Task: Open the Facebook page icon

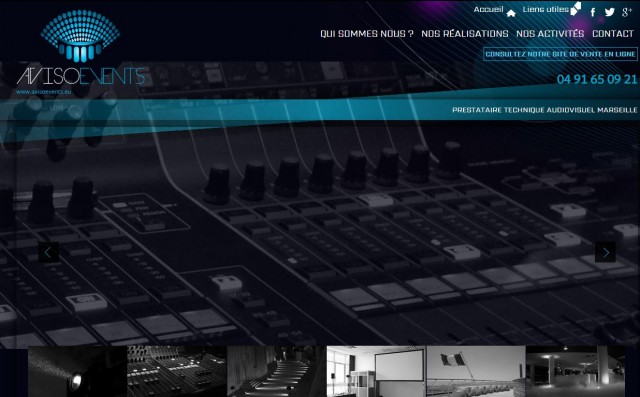Action: (x=593, y=12)
